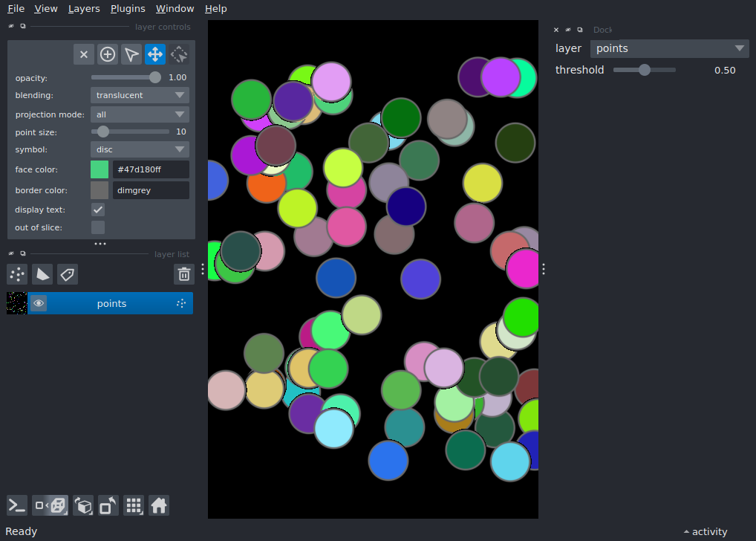Toggle grid mode view
Viewport: 756px width, 541px height.
(134, 506)
